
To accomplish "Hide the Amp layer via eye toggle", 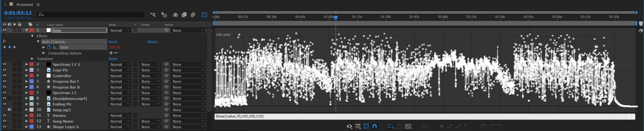I will click(4, 30).
